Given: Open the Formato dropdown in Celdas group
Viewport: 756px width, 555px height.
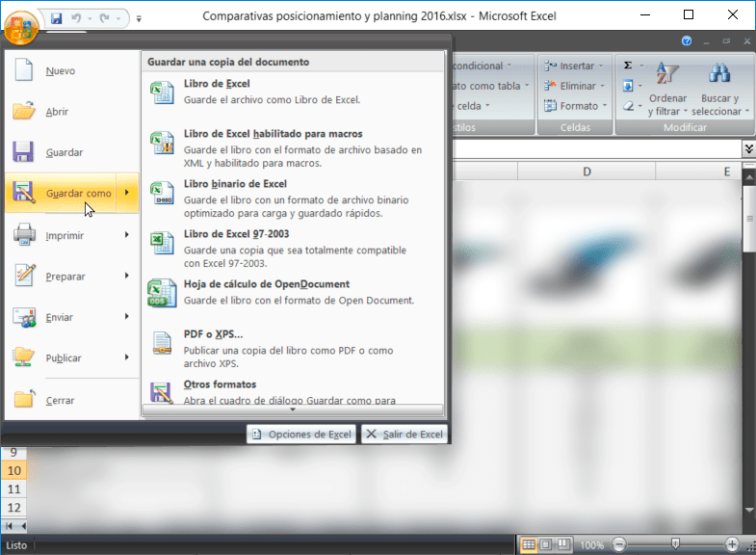Looking at the screenshot, I should 576,106.
